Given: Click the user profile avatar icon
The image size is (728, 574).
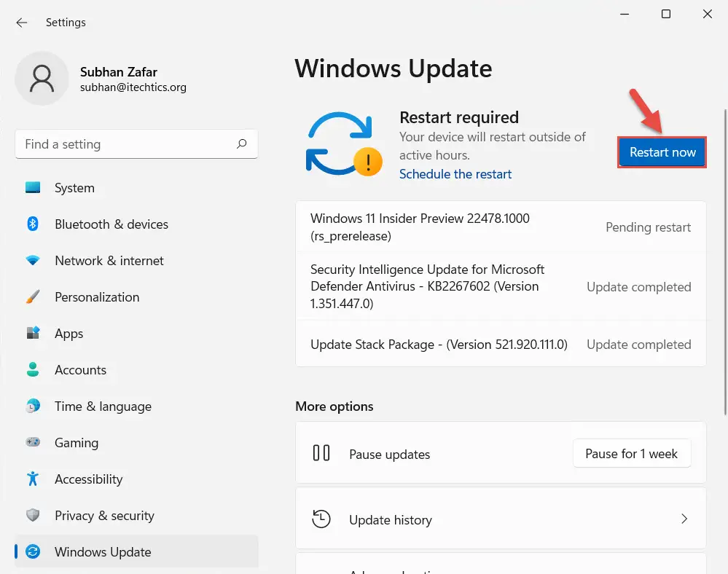Looking at the screenshot, I should [42, 79].
